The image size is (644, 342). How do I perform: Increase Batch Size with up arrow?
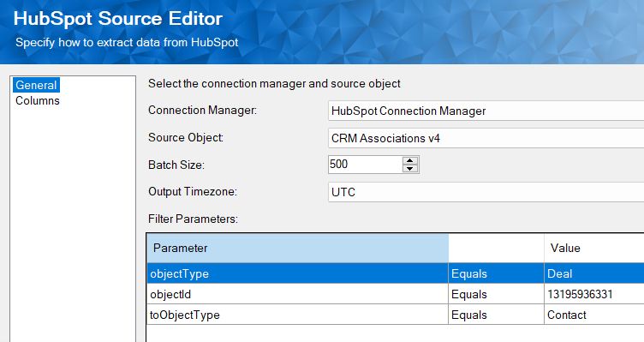410,161
